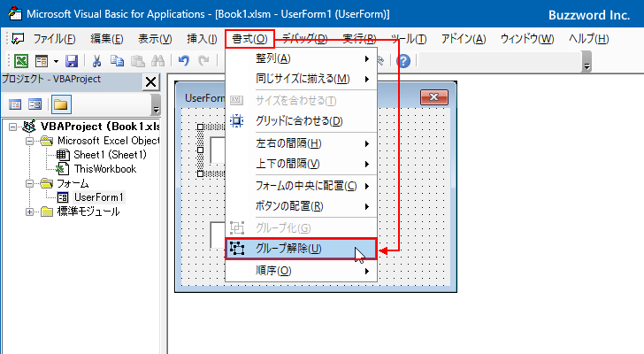644x354 pixels.
Task: Save the workbook with the floppy icon
Action: click(72, 61)
